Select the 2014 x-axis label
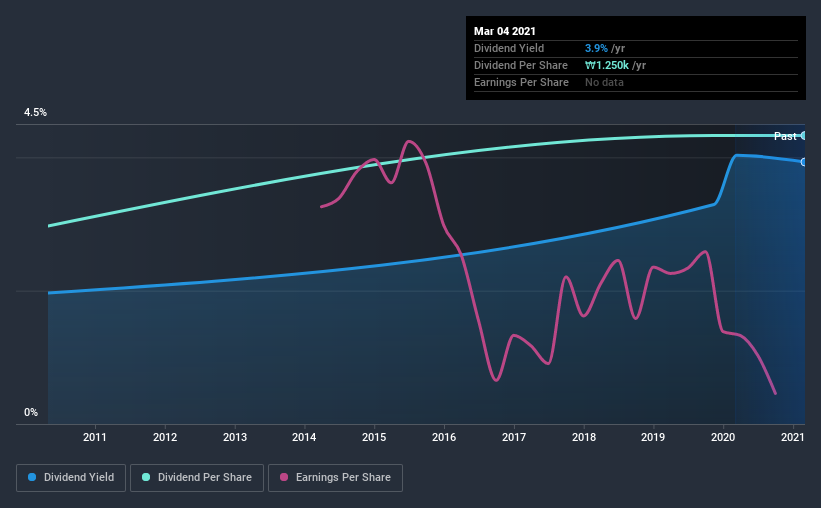 tap(304, 437)
